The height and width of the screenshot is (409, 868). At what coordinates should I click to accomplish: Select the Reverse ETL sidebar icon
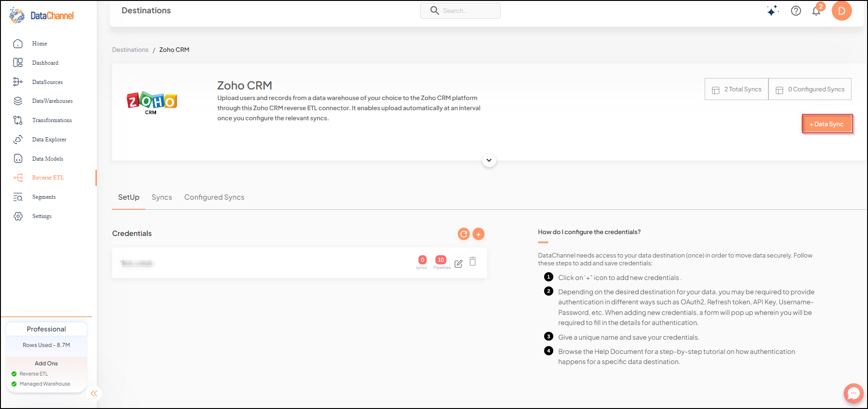click(18, 178)
